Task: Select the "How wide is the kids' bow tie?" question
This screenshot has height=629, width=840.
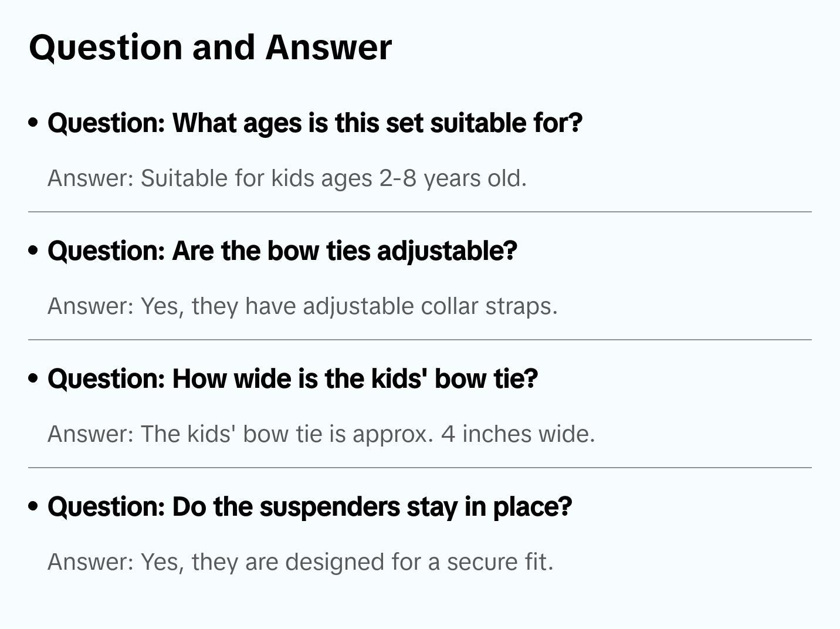Action: pos(292,379)
